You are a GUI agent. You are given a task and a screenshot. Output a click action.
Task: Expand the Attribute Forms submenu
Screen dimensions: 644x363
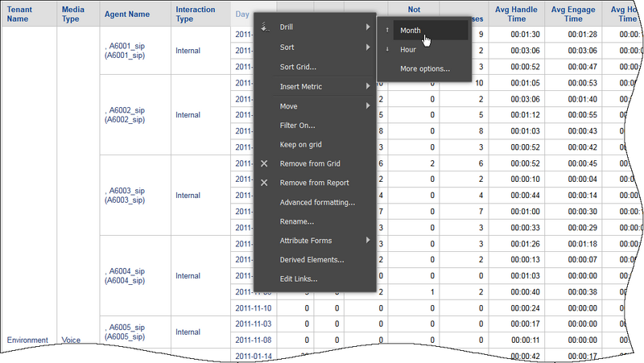click(367, 241)
